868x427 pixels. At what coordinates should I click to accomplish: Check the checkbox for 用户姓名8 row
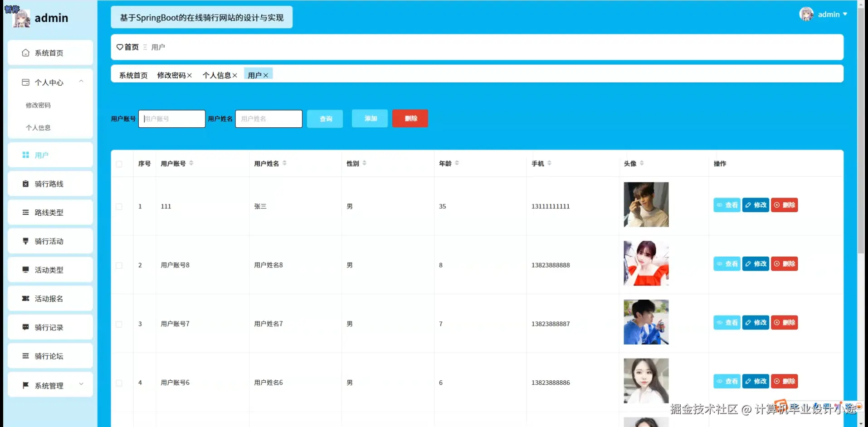coord(119,265)
